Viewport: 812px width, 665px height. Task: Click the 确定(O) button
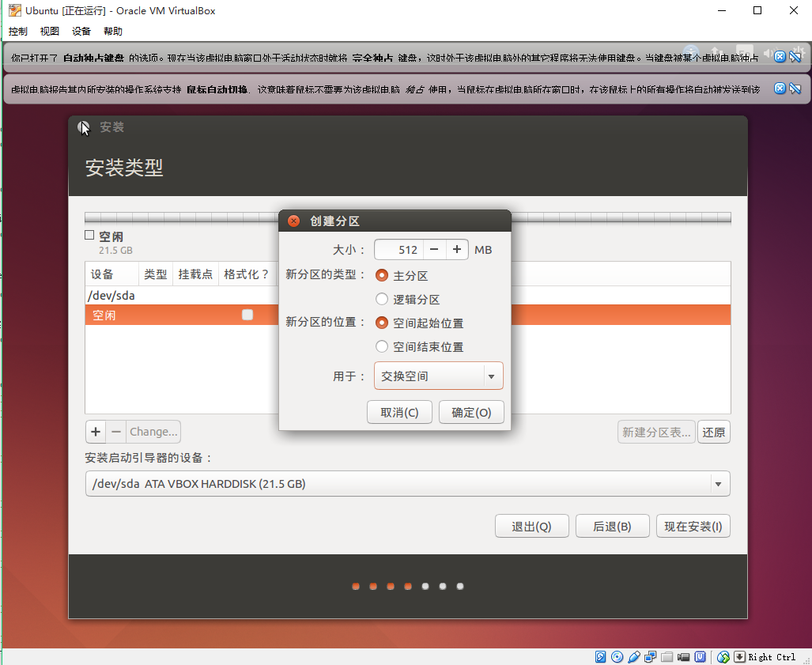coord(471,412)
